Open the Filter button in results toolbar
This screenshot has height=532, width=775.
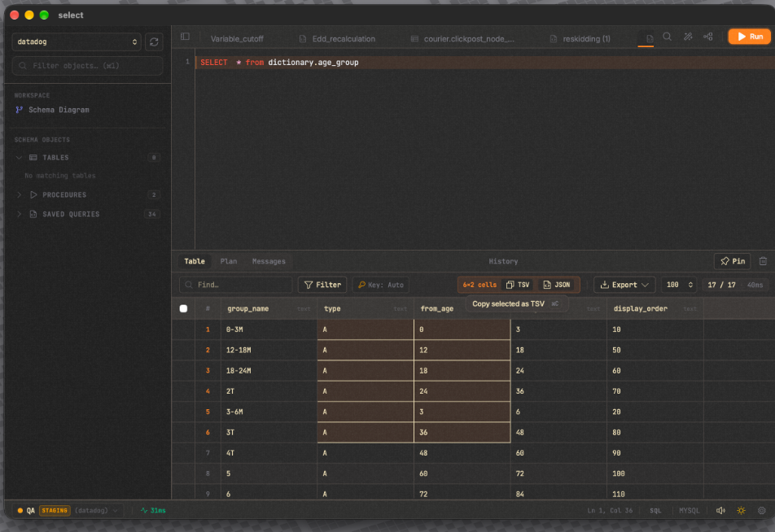coord(322,285)
